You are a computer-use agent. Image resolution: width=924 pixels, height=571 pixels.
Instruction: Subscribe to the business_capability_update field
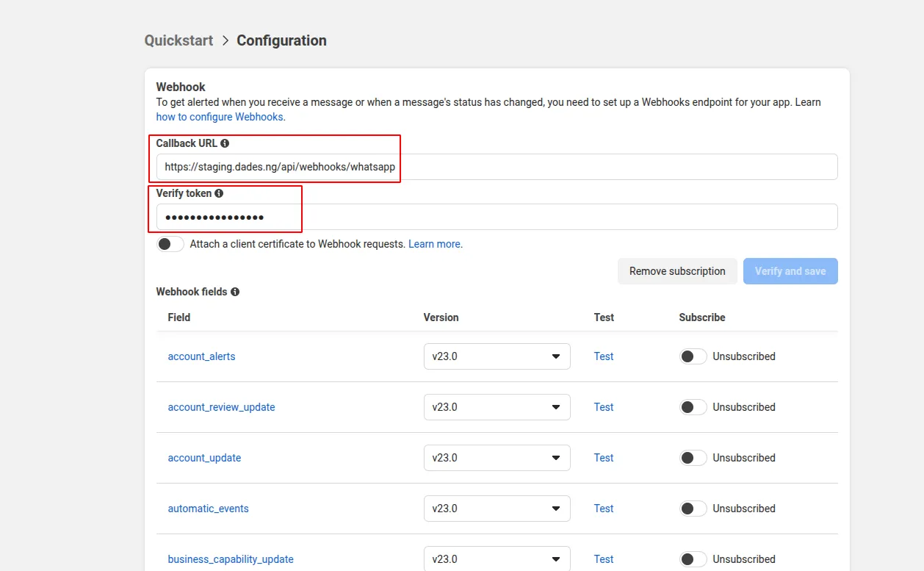click(693, 559)
